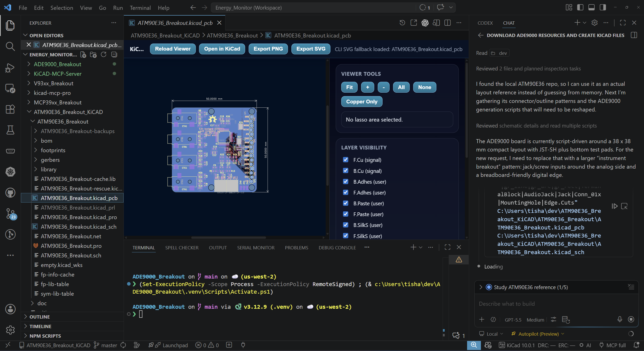Switch to the SERIAL MONITOR tab
This screenshot has width=644, height=351.
(256, 248)
